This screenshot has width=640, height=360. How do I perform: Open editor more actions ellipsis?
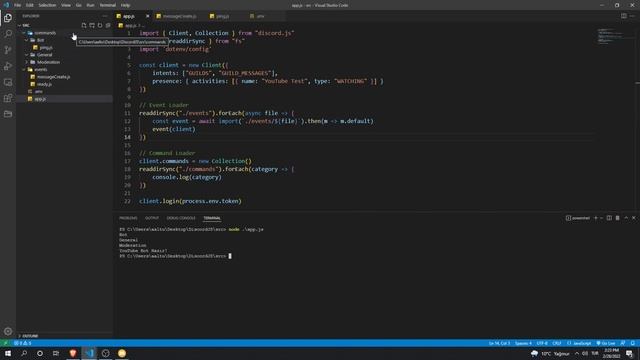click(x=632, y=16)
